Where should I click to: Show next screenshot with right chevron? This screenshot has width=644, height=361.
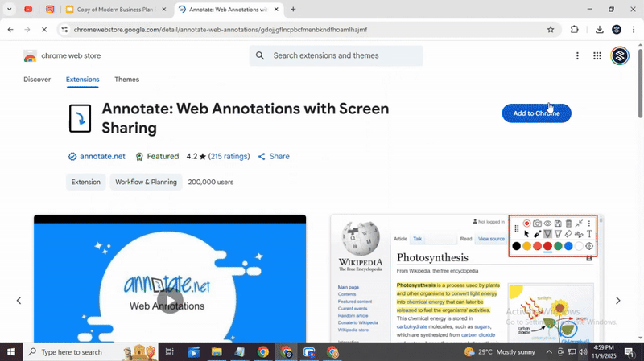(x=618, y=301)
